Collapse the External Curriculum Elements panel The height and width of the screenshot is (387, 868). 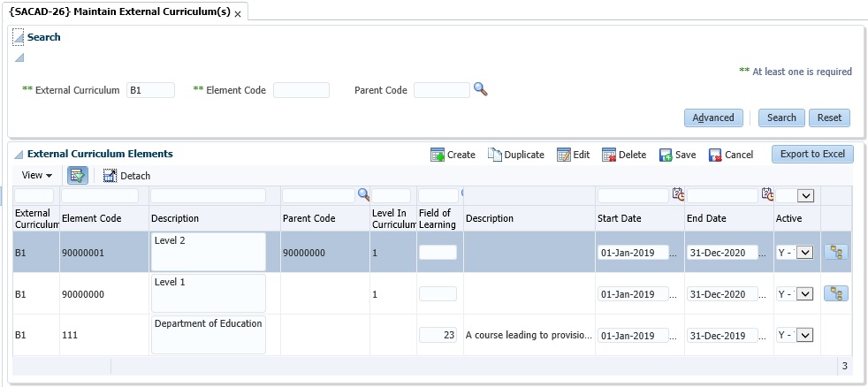(19, 155)
